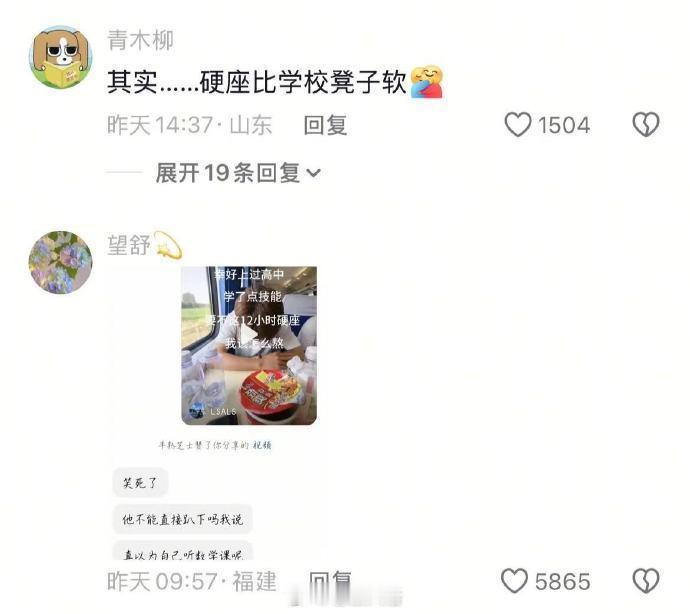690x614 pixels.
Task: Reply to 青木柳's comment via 回复
Action: [x=326, y=125]
